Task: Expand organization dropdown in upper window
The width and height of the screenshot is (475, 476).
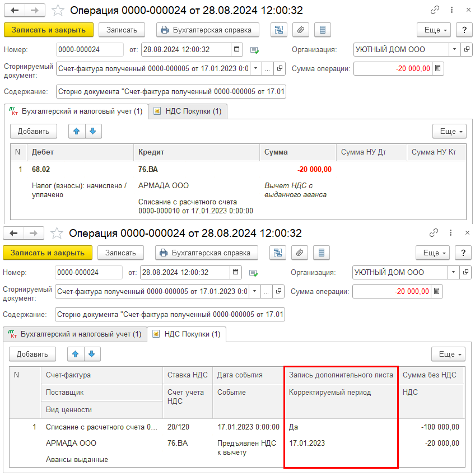Action: [x=455, y=49]
